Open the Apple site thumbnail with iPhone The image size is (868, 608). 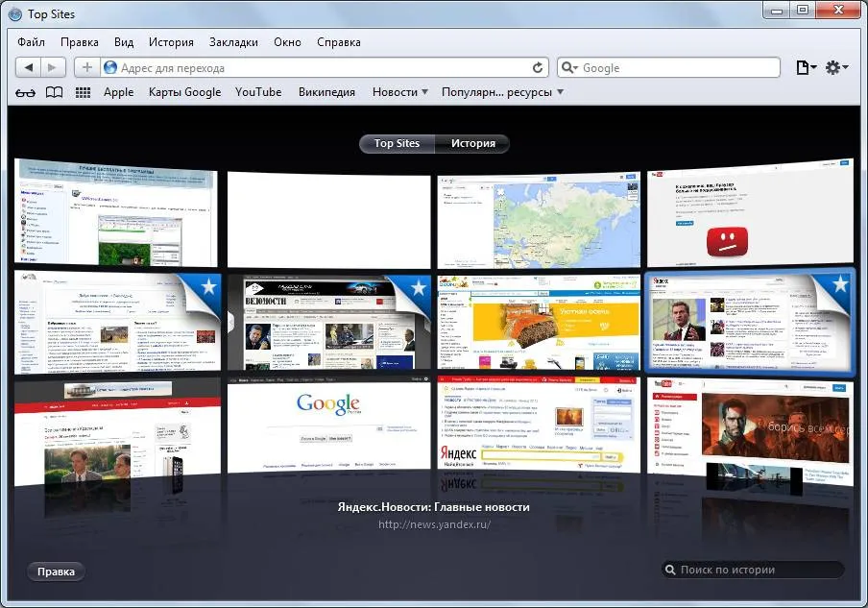coord(117,434)
